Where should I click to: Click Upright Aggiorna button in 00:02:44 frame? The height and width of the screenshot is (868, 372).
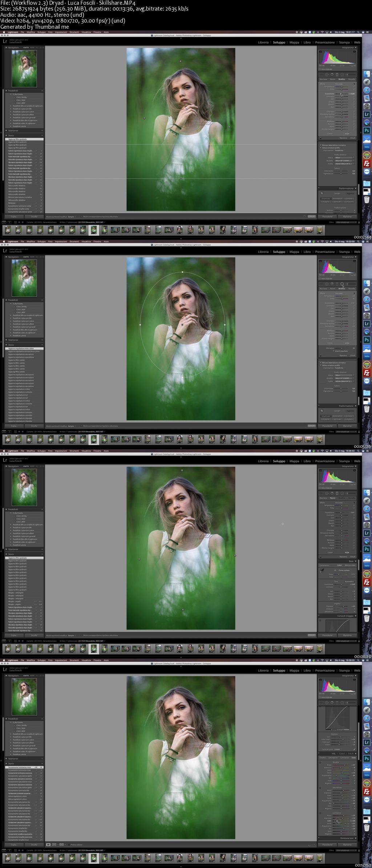349,193
